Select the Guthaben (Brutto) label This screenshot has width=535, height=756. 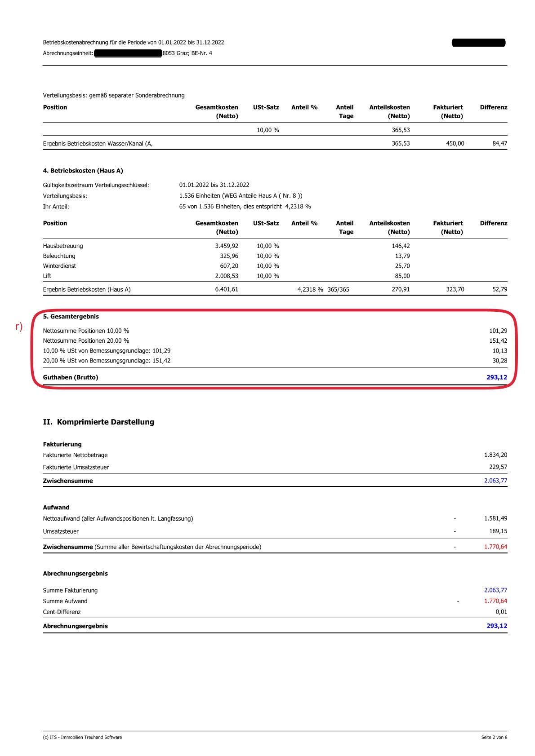coord(70,377)
